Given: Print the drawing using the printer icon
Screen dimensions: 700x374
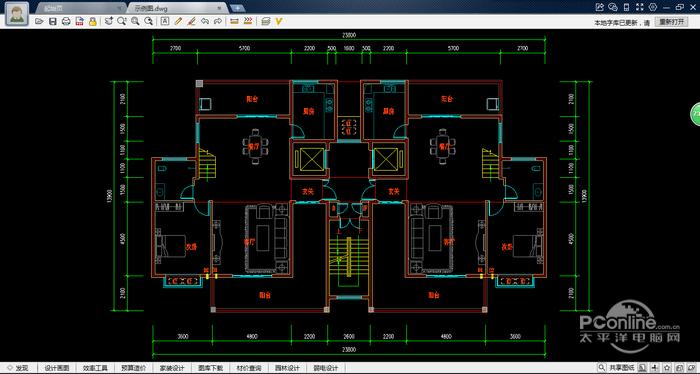Looking at the screenshot, I should click(x=66, y=21).
